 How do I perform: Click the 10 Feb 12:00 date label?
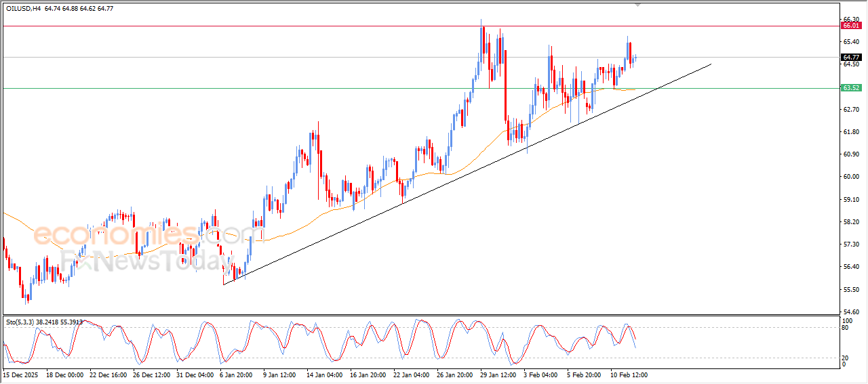click(630, 374)
